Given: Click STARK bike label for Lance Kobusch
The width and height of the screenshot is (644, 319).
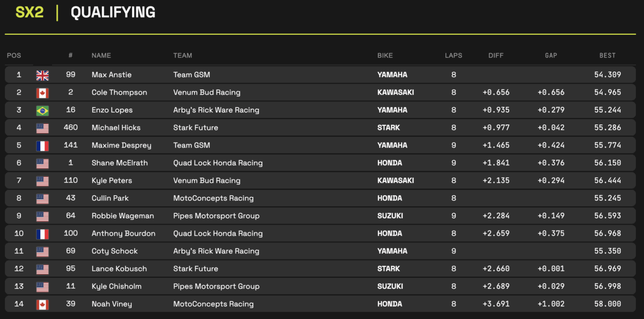Looking at the screenshot, I should tap(389, 269).
